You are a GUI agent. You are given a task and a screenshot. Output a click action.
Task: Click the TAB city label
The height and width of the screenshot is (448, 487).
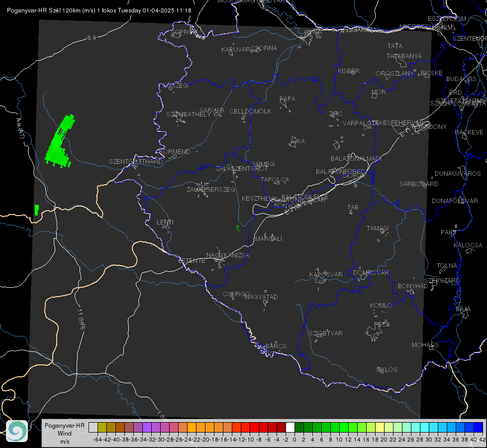click(353, 208)
